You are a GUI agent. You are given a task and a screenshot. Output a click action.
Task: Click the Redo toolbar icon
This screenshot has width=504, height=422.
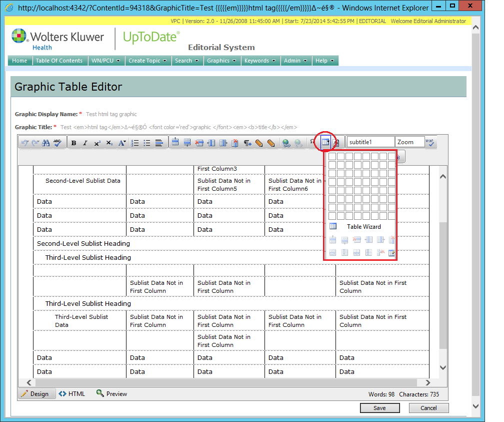point(35,143)
